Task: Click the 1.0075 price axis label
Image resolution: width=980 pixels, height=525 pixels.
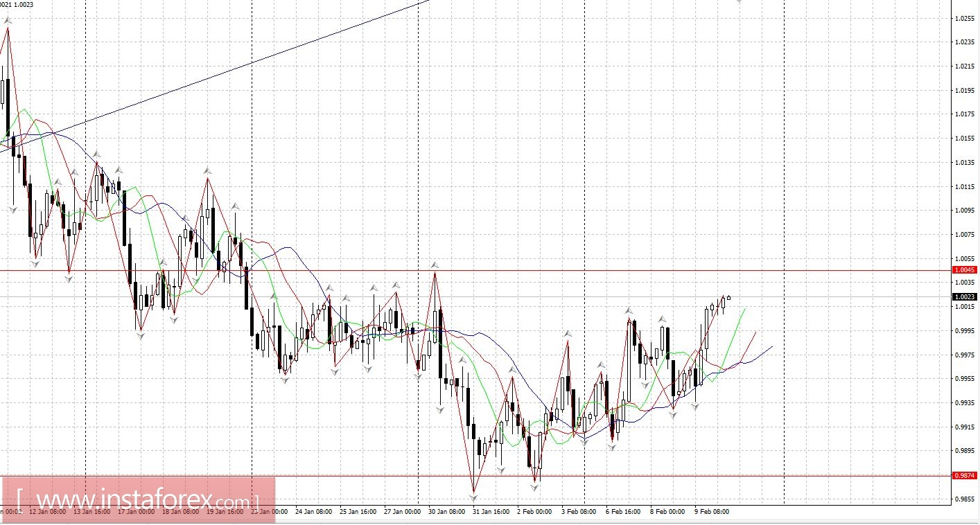Action: click(964, 235)
